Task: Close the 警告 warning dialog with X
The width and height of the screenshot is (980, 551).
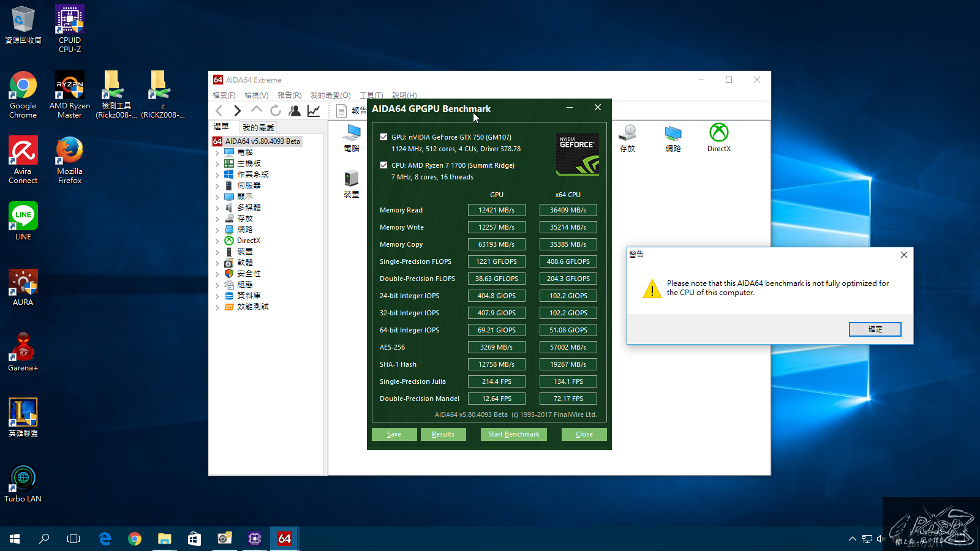Action: click(x=904, y=255)
